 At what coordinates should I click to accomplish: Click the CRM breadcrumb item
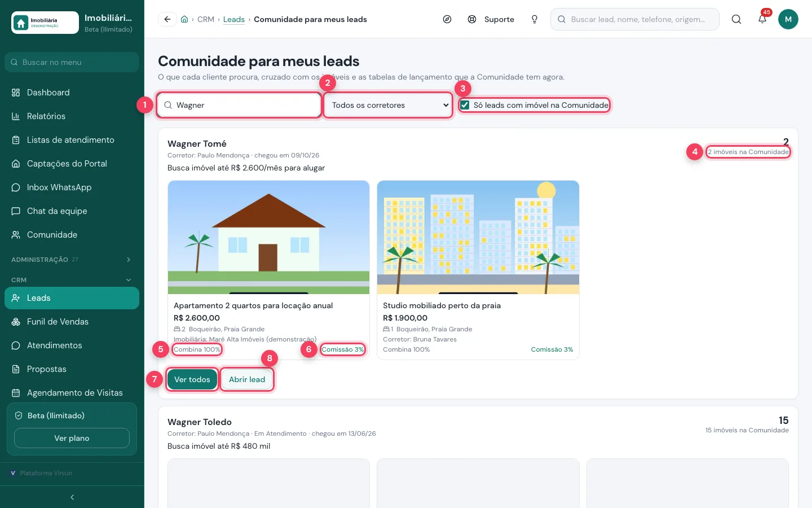[x=206, y=19]
